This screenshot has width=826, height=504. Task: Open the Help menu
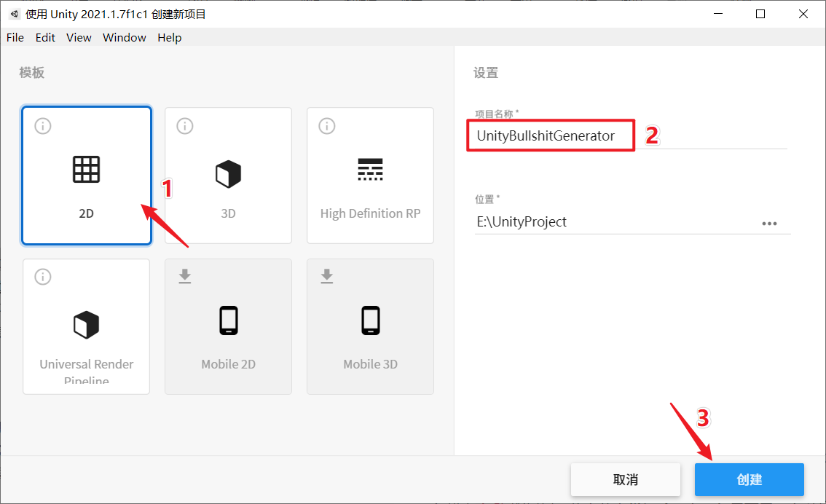pos(170,37)
